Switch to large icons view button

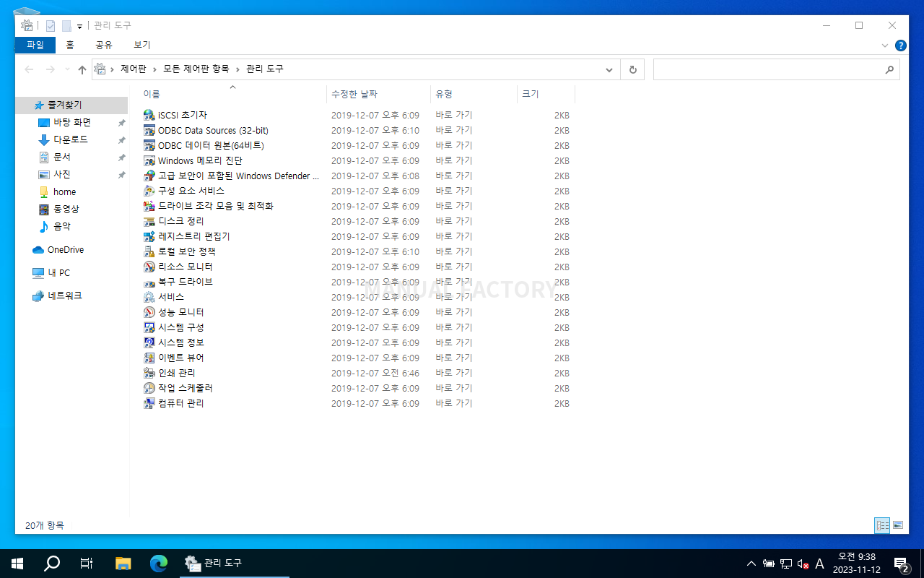(898, 525)
